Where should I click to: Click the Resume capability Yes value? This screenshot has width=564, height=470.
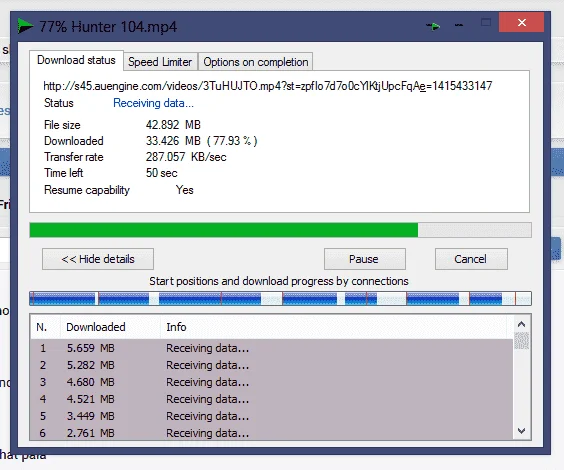point(185,190)
